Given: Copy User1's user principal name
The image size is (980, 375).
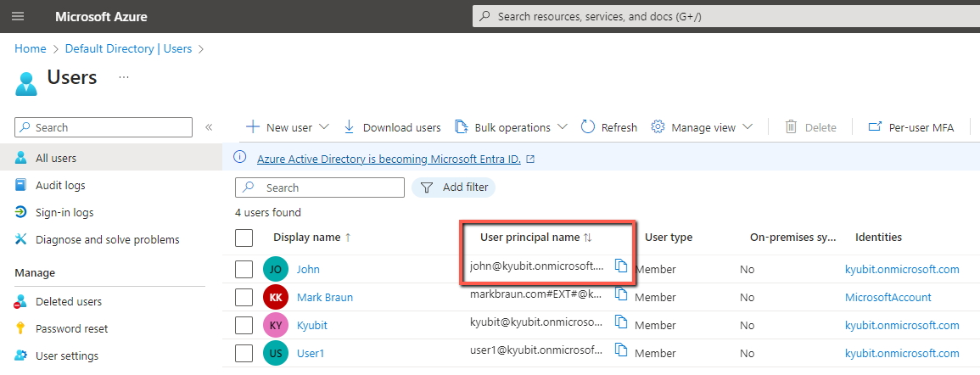Looking at the screenshot, I should [x=620, y=350].
